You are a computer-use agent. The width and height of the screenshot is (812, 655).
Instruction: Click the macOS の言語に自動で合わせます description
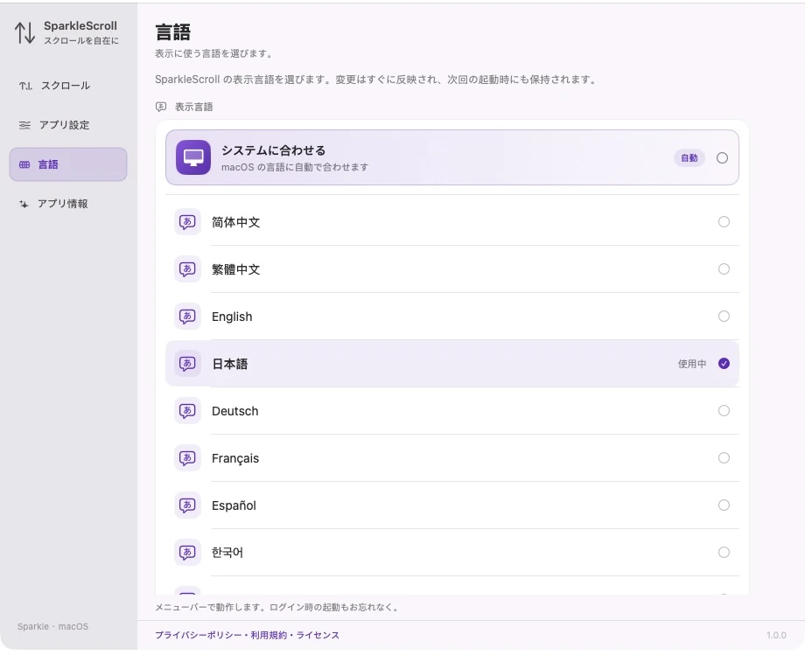[x=295, y=167]
